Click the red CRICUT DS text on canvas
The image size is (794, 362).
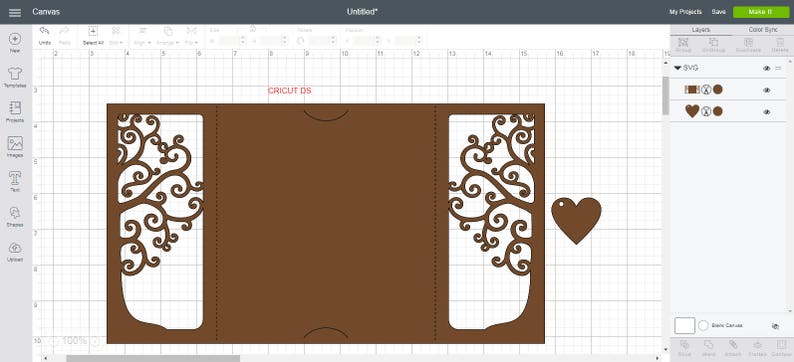[x=290, y=91]
